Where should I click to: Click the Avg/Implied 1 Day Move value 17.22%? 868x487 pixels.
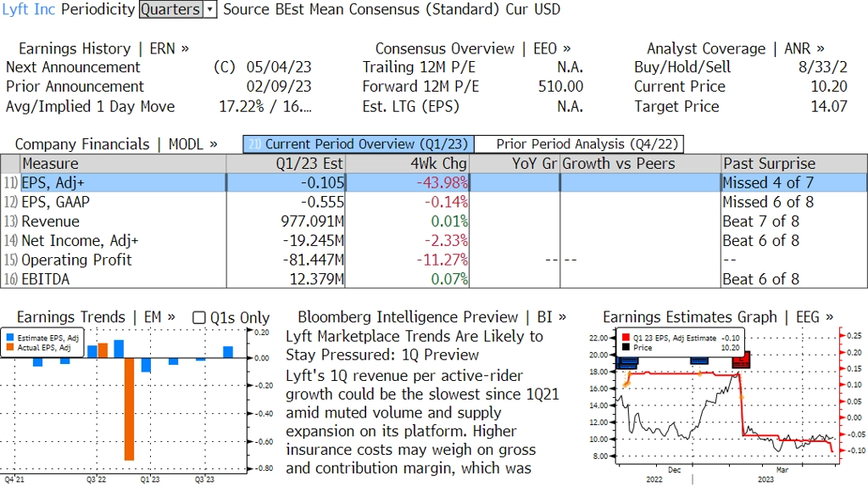coord(242,106)
